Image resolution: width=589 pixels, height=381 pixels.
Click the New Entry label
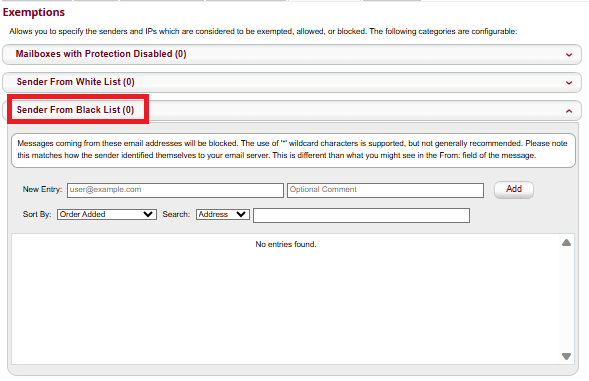(42, 189)
